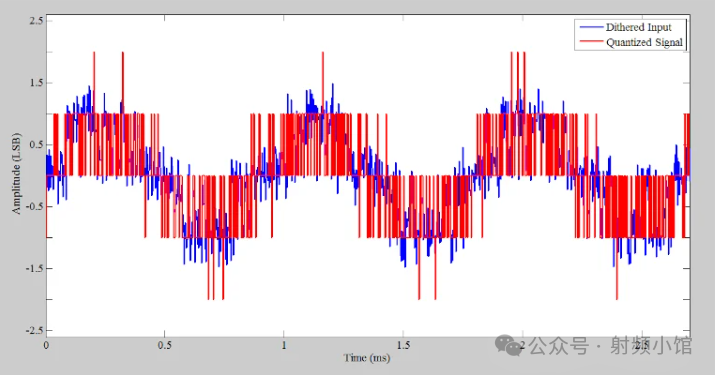Click the 1.5 tick label on time axis
This screenshot has width=716, height=375.
(403, 345)
